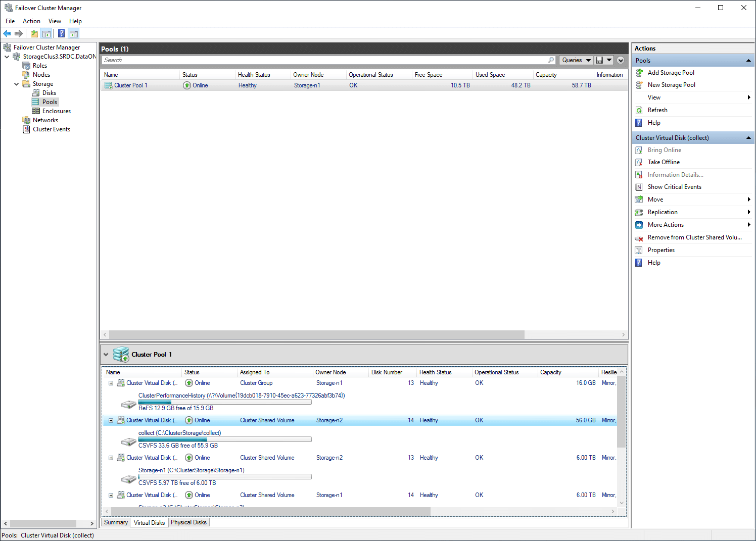Click the ClusterPerformanceHistory volume usage bar
Viewport: 756px width, 541px height.
tap(225, 402)
